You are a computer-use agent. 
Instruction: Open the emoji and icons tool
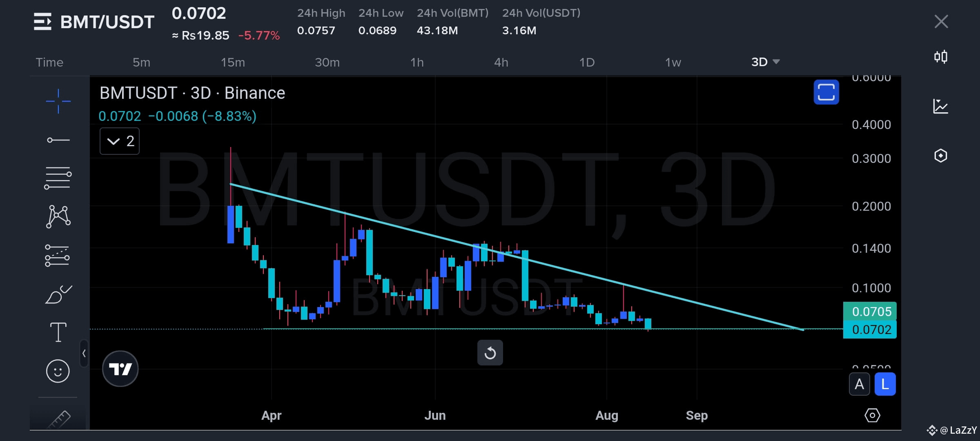point(58,371)
